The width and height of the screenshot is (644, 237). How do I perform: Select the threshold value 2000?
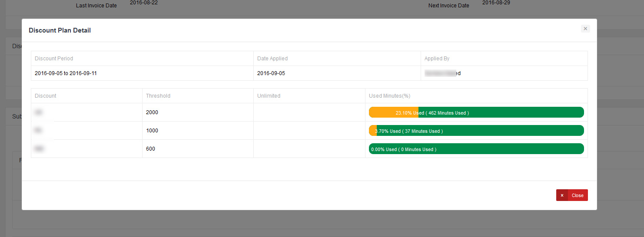click(x=152, y=112)
